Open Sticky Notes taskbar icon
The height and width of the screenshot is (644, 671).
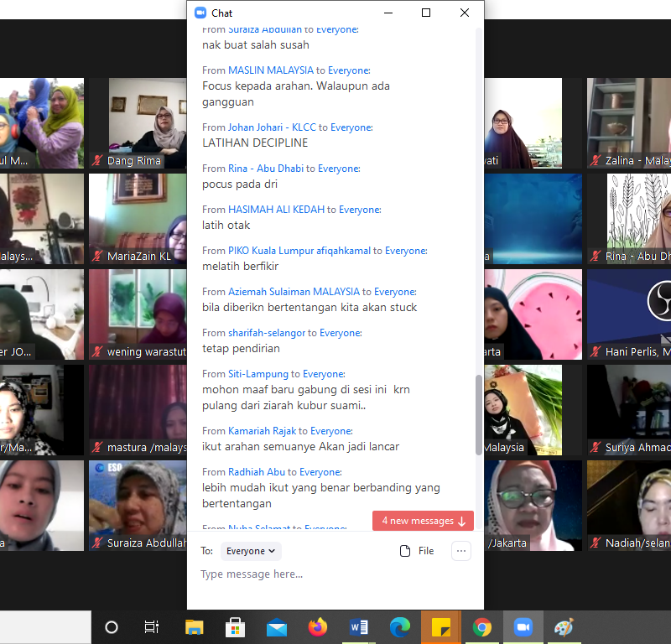pyautogui.click(x=440, y=627)
